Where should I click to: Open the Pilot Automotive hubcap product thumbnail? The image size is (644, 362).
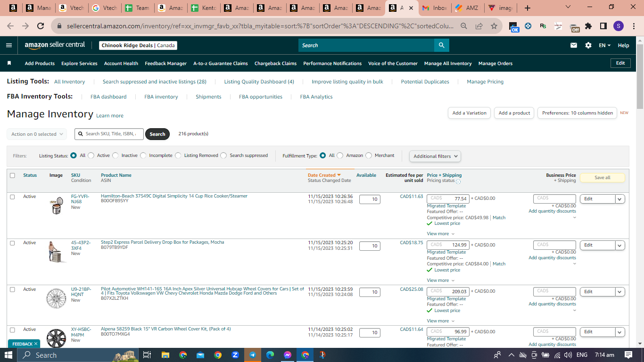tap(57, 298)
